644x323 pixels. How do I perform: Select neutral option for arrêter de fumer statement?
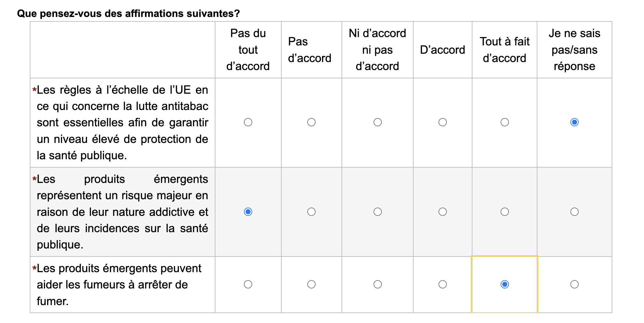pos(378,284)
